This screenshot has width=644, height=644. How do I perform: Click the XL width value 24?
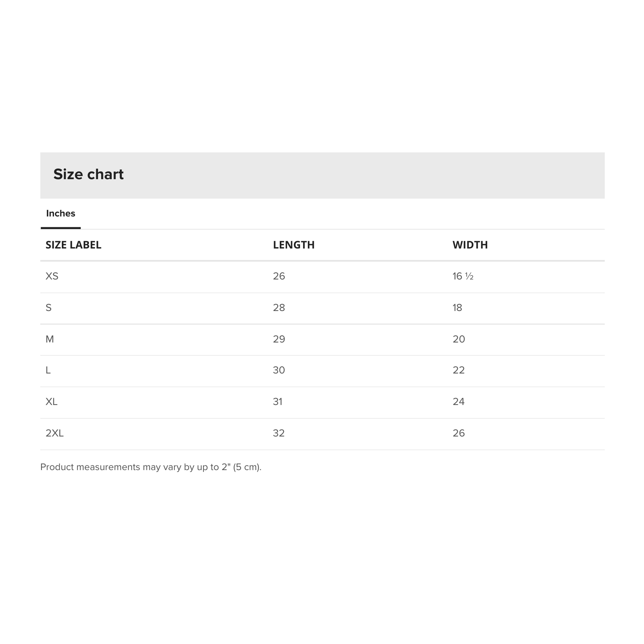tap(459, 401)
